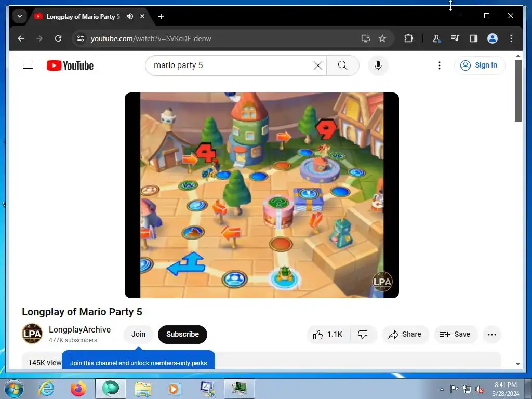Viewport: 532px width, 399px height.
Task: Bookmark this page with star icon
Action: [382, 38]
